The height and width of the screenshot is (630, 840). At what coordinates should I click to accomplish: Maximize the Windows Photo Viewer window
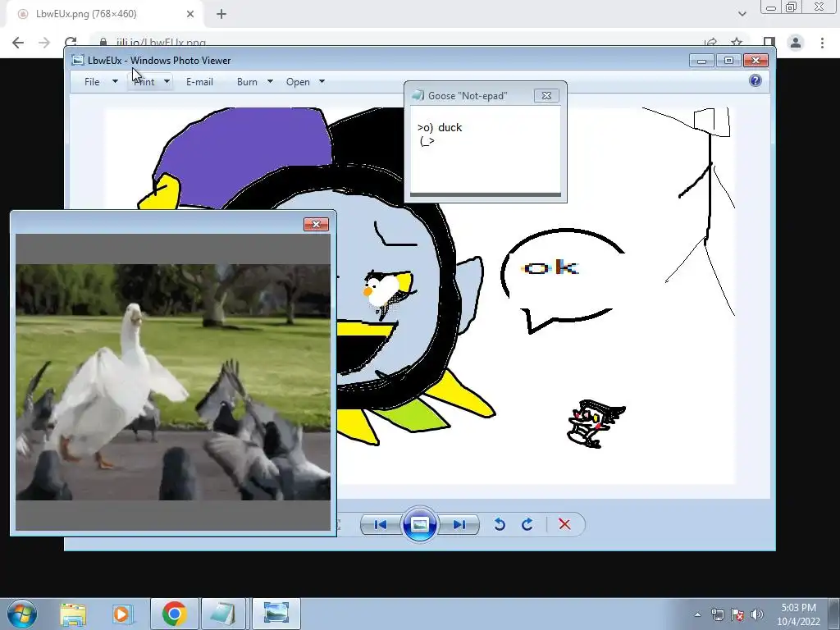click(x=728, y=60)
